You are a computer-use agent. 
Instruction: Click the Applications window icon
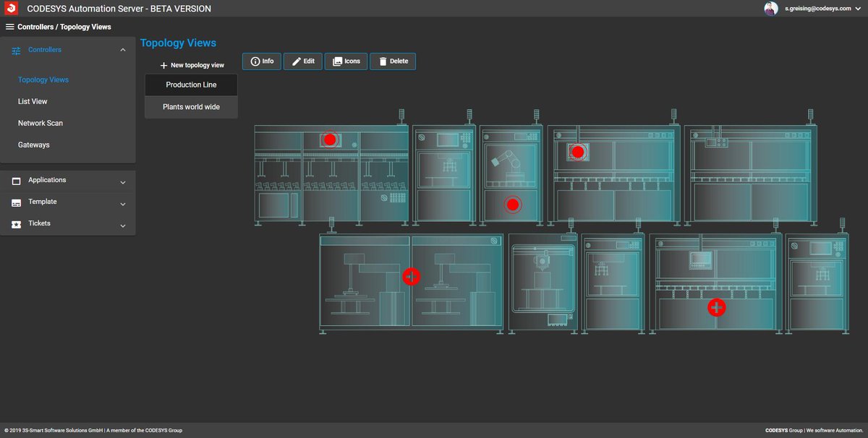16,181
